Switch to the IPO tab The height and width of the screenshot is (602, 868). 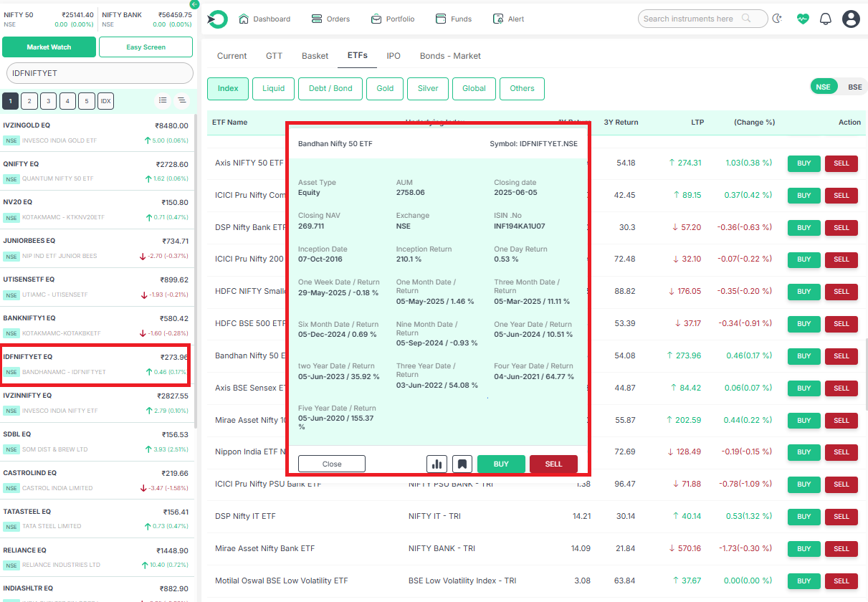tap(394, 56)
